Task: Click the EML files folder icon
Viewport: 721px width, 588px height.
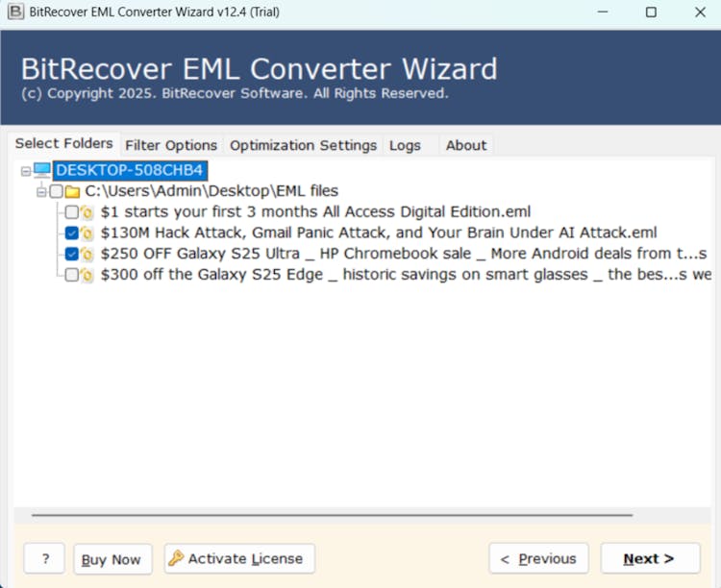Action: pos(72,191)
